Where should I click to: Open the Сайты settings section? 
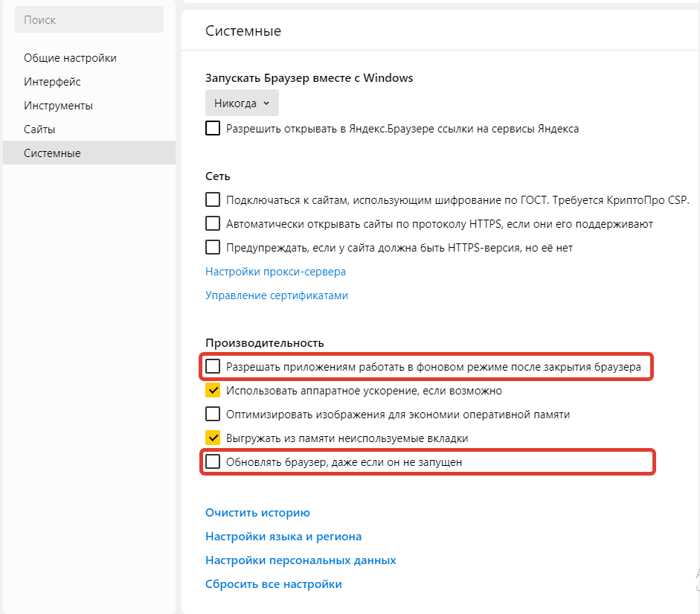tap(39, 129)
